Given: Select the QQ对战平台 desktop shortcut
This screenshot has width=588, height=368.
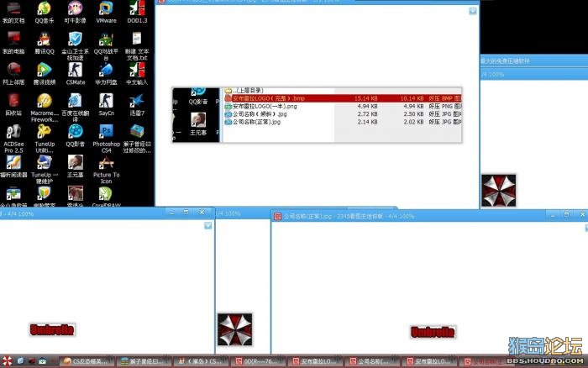Looking at the screenshot, I should point(106,46).
